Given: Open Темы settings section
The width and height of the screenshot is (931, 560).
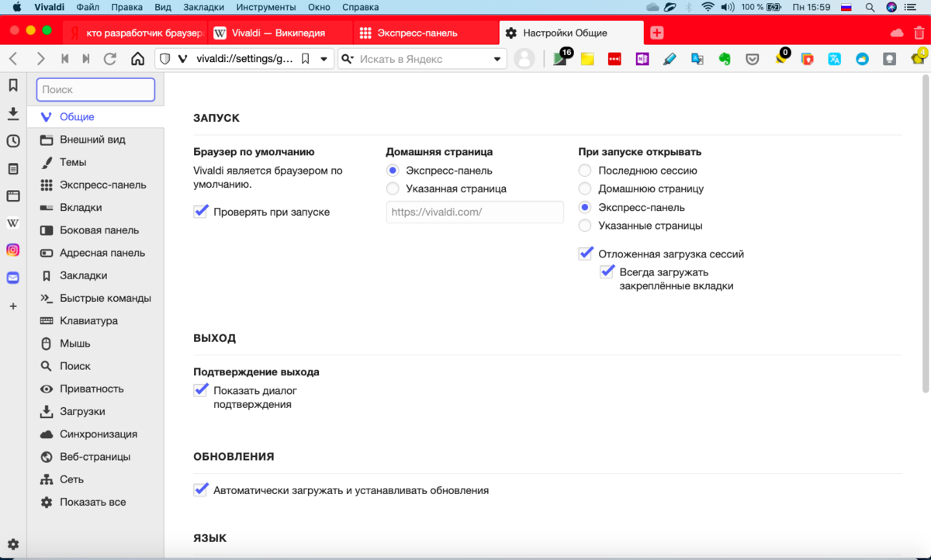Looking at the screenshot, I should 96,162.
